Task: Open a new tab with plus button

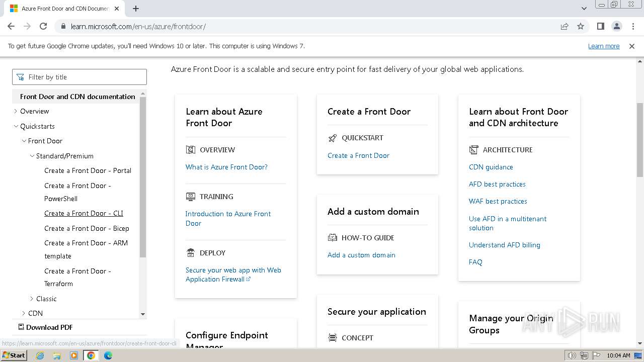Action: pyautogui.click(x=136, y=9)
